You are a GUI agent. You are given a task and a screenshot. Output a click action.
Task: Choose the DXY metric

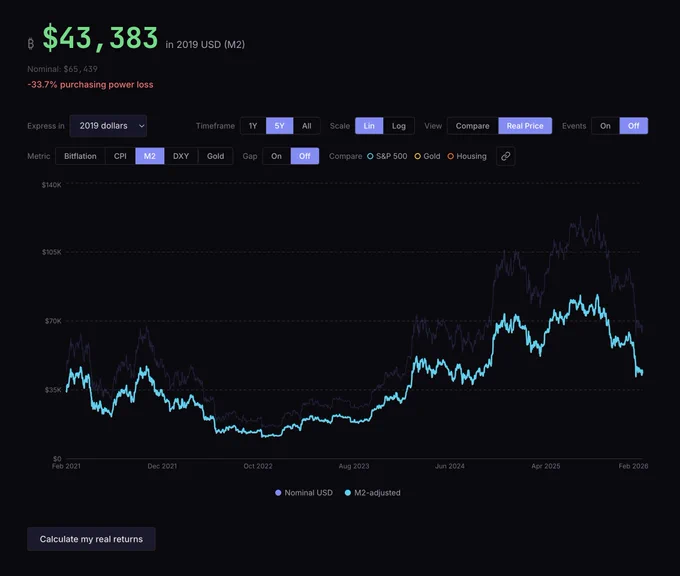click(x=181, y=156)
